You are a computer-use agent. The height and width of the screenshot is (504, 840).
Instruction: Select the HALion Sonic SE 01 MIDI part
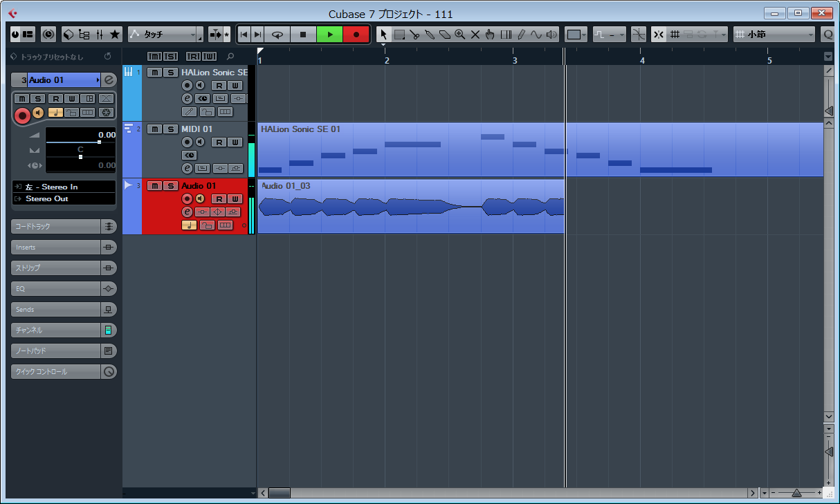click(540, 149)
